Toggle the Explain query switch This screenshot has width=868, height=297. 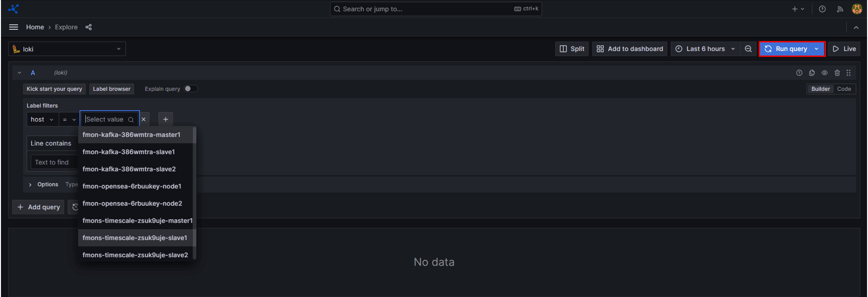(190, 89)
